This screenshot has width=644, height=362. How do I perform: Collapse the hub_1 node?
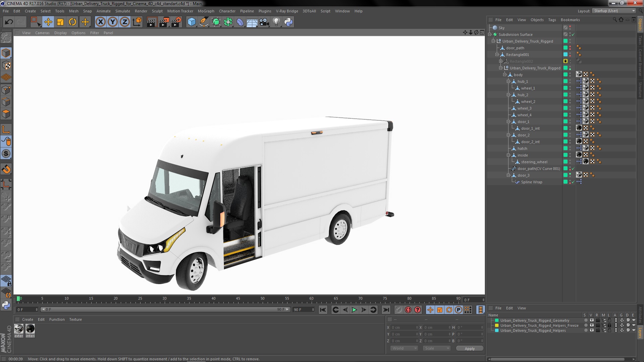[508, 81]
